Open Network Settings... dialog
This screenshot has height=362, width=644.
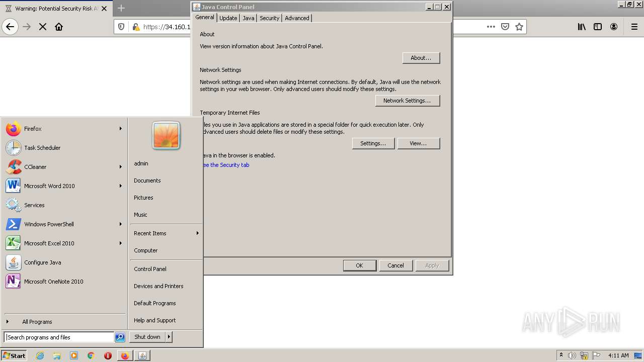pyautogui.click(x=408, y=101)
